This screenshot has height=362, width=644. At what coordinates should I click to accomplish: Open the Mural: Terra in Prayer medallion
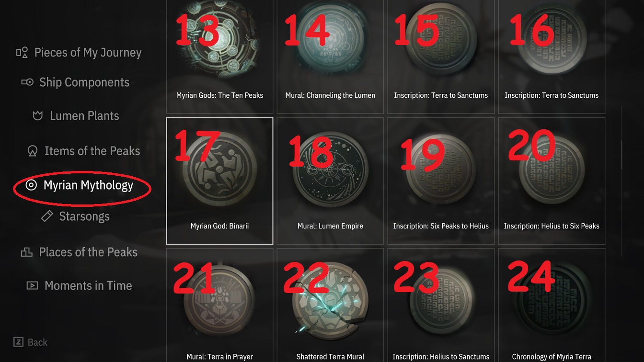click(x=219, y=305)
